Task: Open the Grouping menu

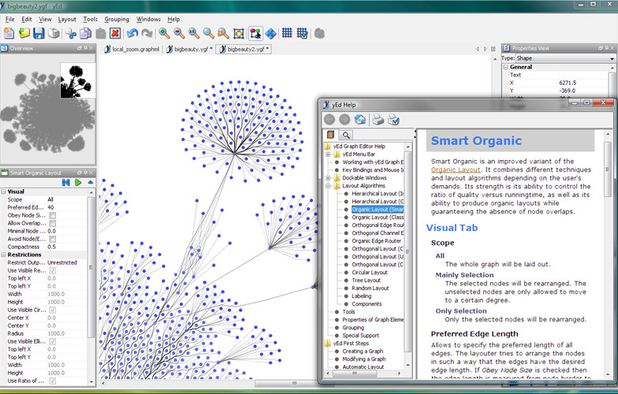Action: (117, 19)
